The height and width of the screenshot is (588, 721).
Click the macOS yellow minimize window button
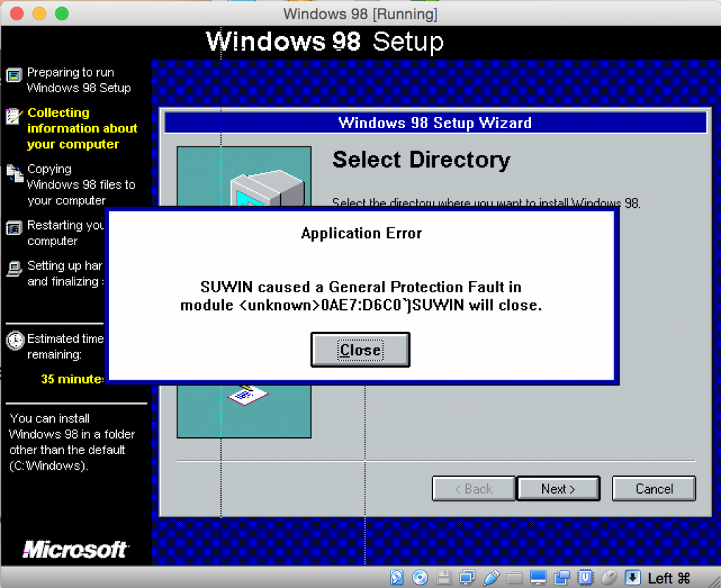point(39,14)
